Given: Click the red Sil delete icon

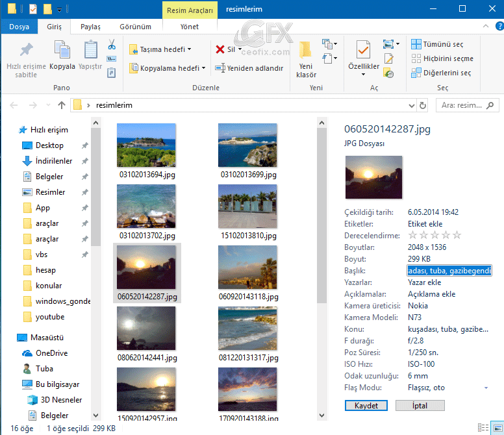Looking at the screenshot, I should click(x=220, y=49).
